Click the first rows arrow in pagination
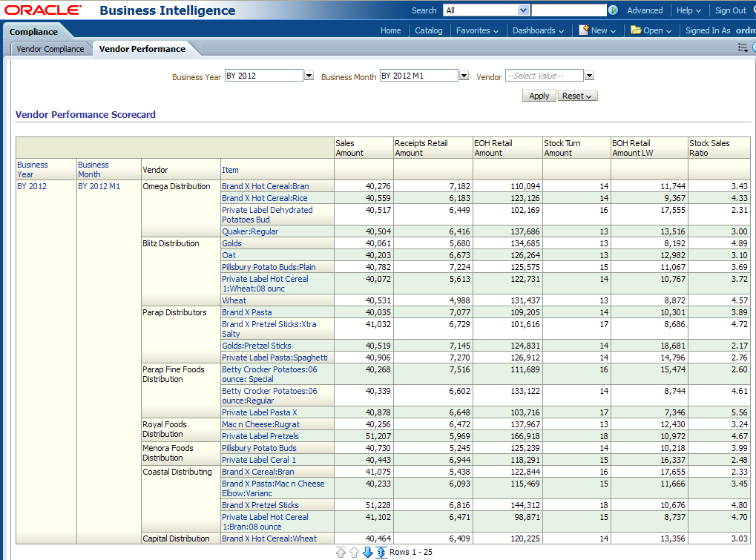The height and width of the screenshot is (560, 756). tap(341, 552)
